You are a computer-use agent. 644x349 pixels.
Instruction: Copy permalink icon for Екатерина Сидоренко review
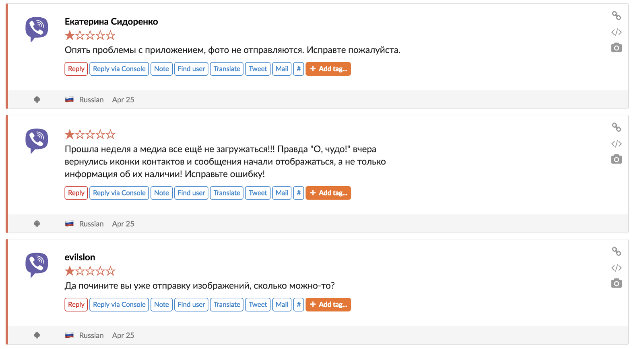click(x=616, y=16)
